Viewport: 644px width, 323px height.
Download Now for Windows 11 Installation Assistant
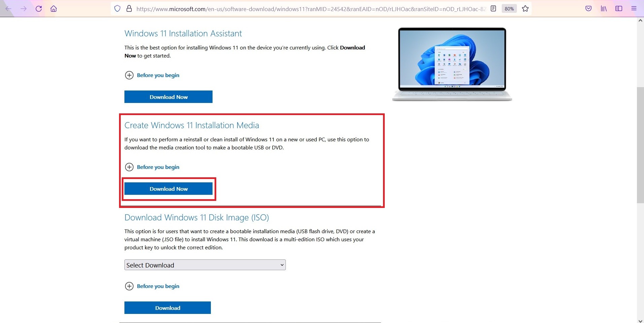(x=168, y=97)
